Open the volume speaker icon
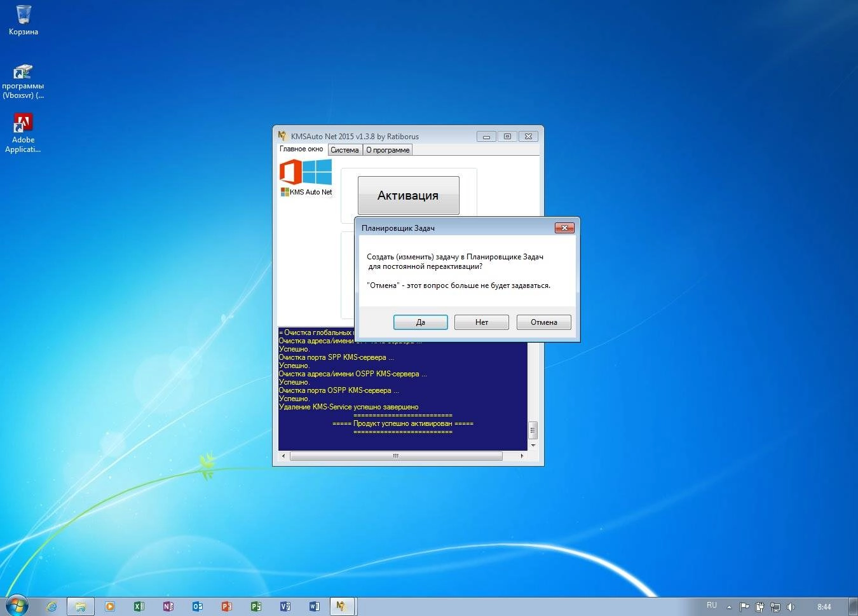858x616 pixels. pyautogui.click(x=791, y=607)
